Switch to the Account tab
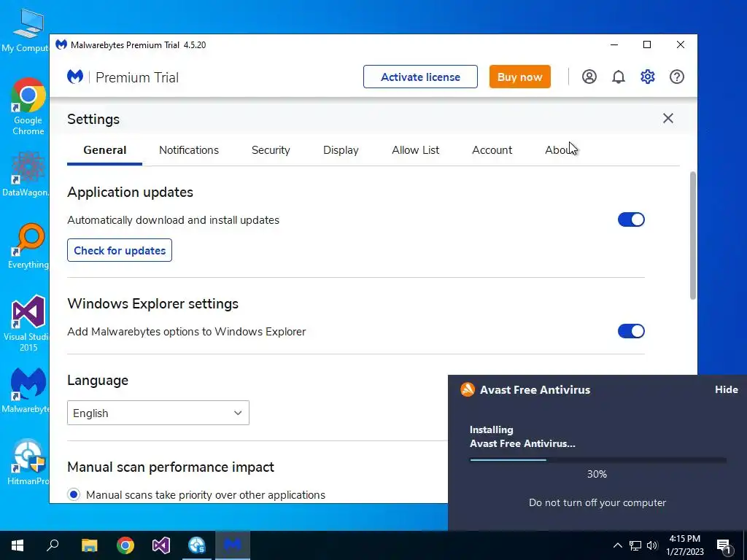 click(492, 150)
